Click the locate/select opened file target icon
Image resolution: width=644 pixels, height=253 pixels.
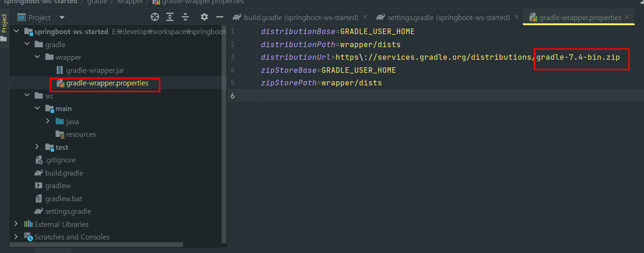point(155,17)
